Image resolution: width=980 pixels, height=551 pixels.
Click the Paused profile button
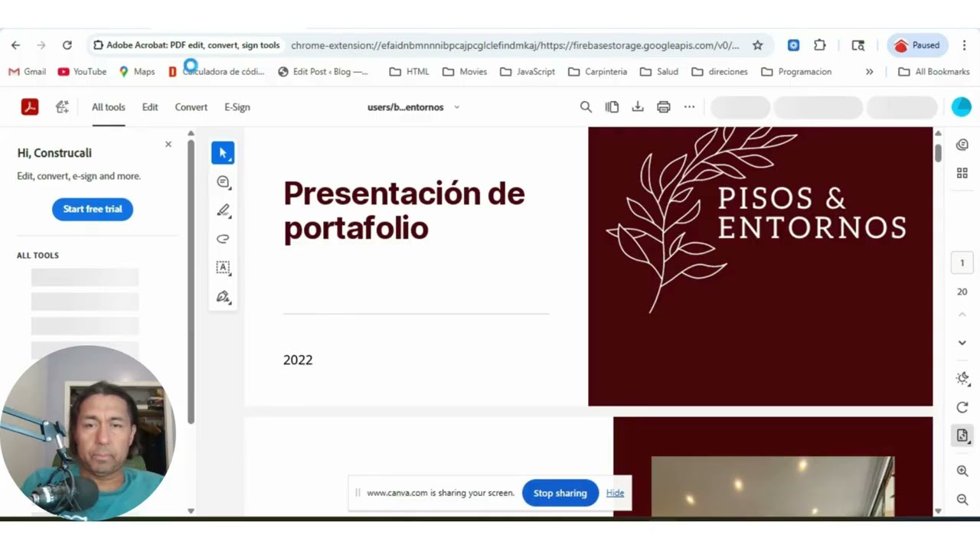[917, 45]
